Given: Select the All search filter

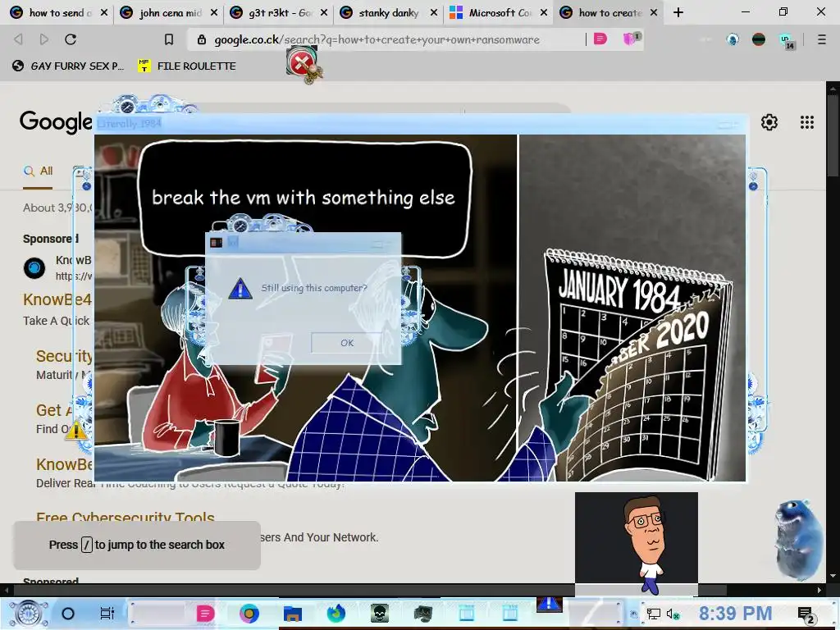Looking at the screenshot, I should (38, 171).
